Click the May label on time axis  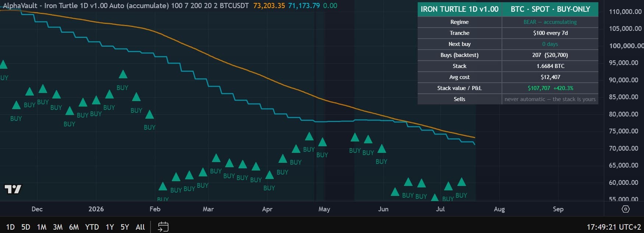[x=324, y=209]
